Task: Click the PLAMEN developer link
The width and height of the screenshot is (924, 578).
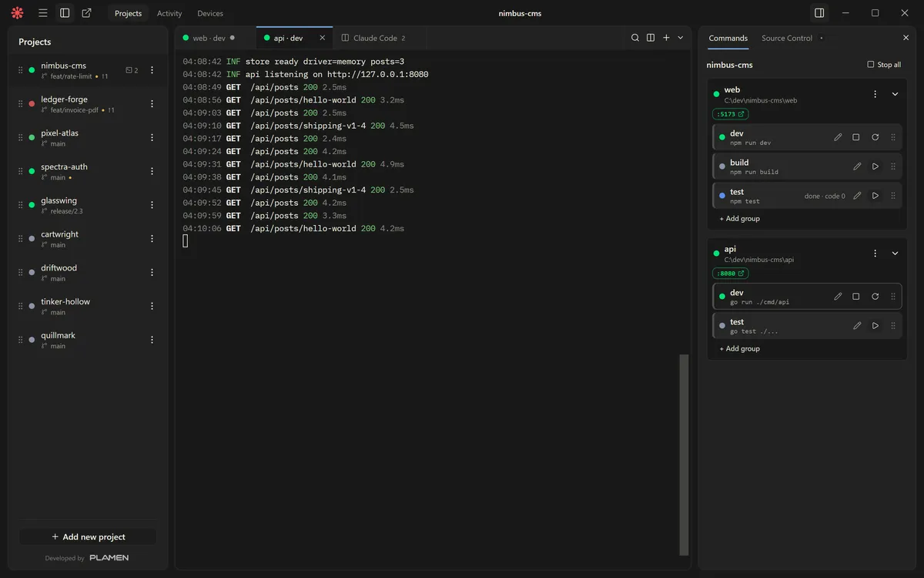Action: [x=109, y=558]
